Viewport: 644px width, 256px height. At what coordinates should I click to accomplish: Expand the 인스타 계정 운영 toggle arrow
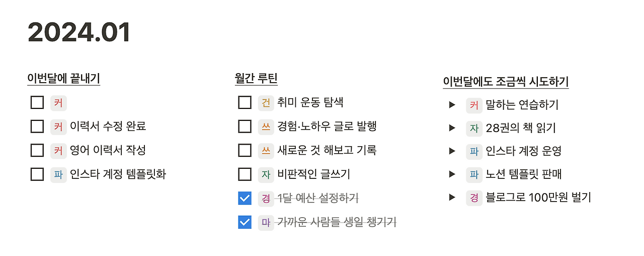452,151
